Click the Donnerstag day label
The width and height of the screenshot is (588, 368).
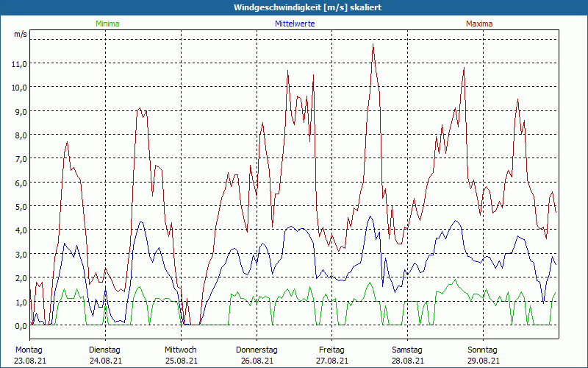257,350
